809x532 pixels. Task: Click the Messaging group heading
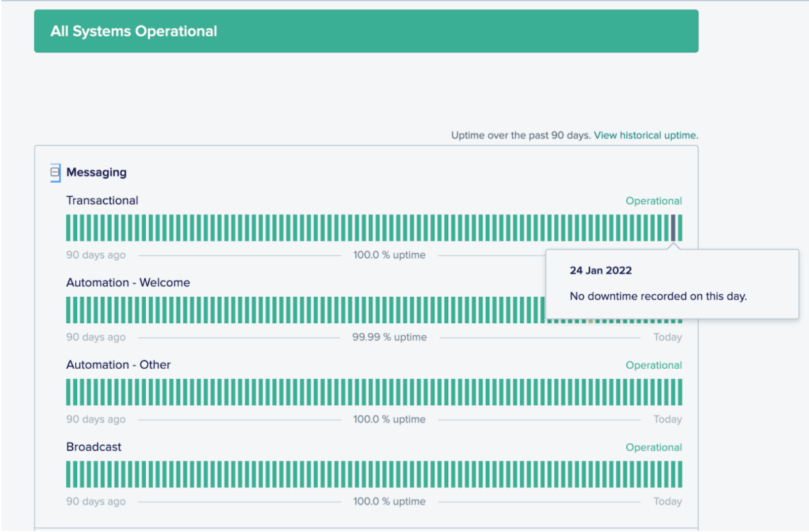96,173
